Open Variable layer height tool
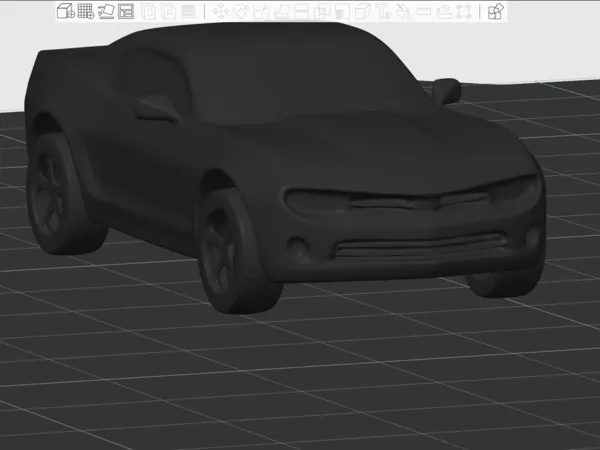The height and width of the screenshot is (450, 600). pos(188,12)
